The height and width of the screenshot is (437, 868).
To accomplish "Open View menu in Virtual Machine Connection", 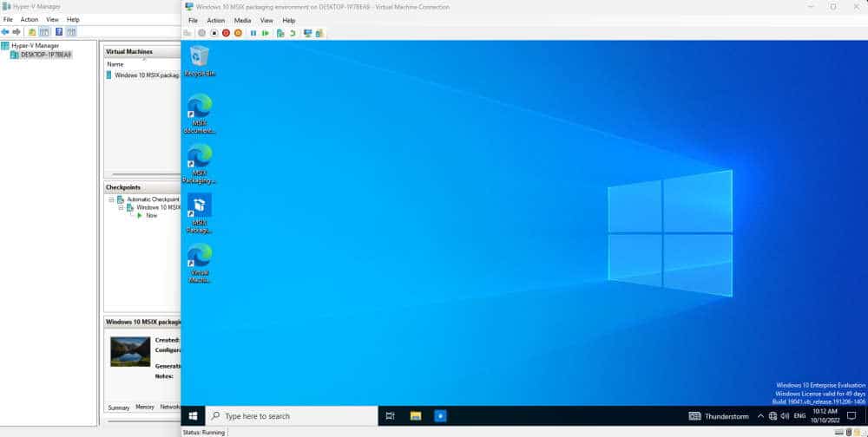I will tap(266, 21).
